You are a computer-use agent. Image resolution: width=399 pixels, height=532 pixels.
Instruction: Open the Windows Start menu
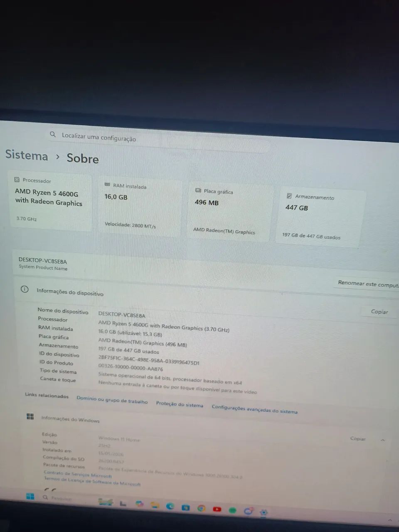click(30, 496)
